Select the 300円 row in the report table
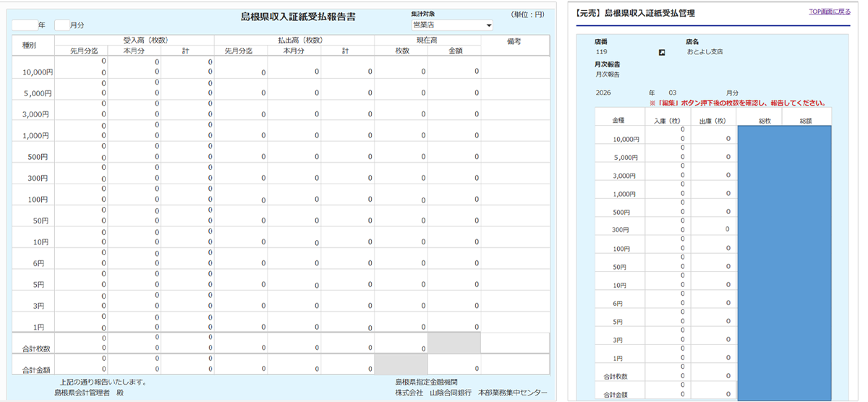Screen dimensions: 868x402 (x=281, y=174)
